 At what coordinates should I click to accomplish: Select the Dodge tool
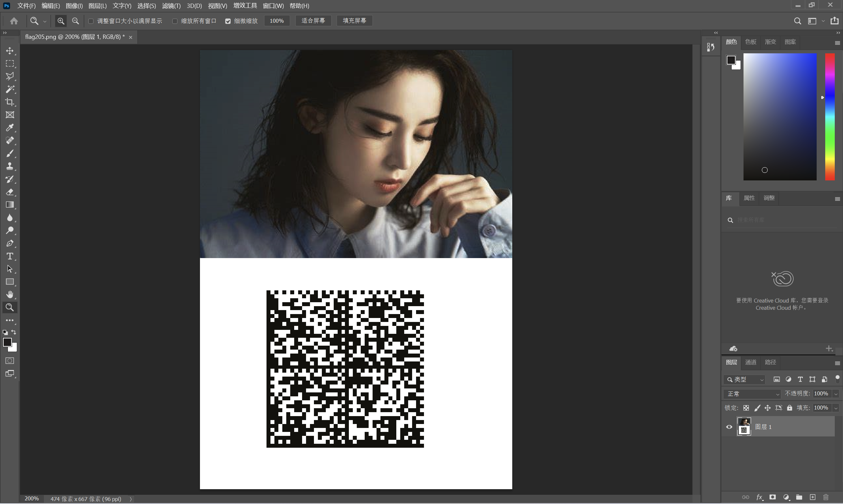pos(10,230)
